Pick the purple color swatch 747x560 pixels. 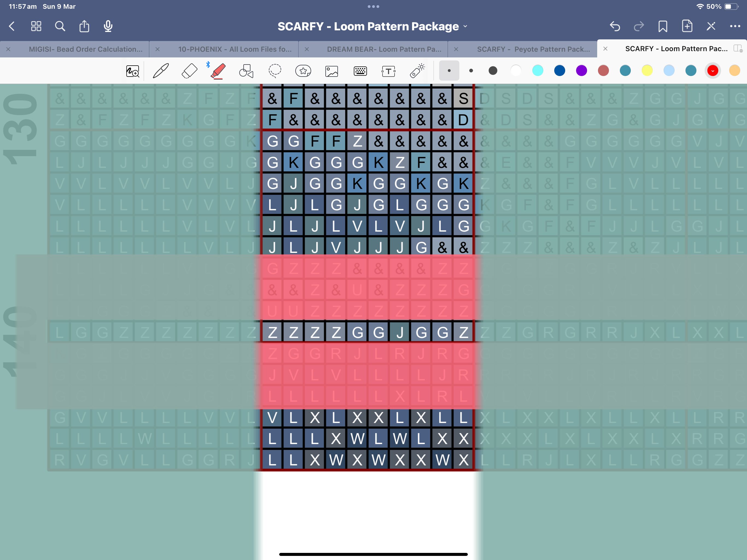point(581,71)
